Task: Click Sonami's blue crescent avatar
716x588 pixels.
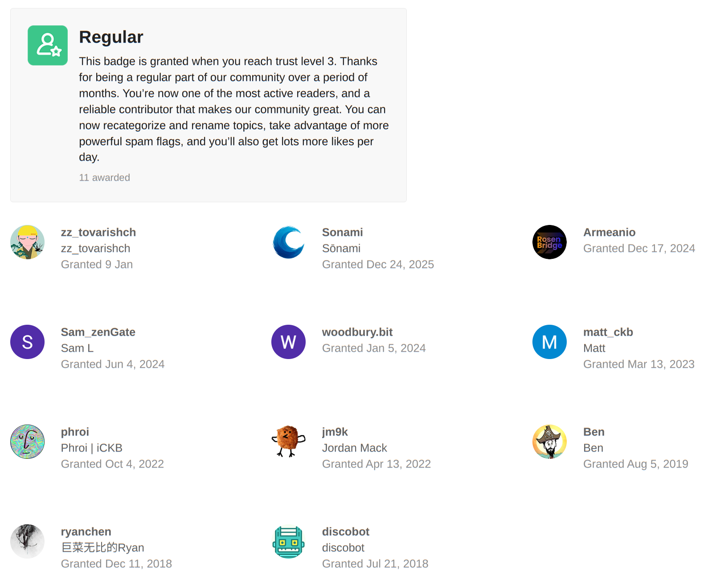Action: point(289,242)
